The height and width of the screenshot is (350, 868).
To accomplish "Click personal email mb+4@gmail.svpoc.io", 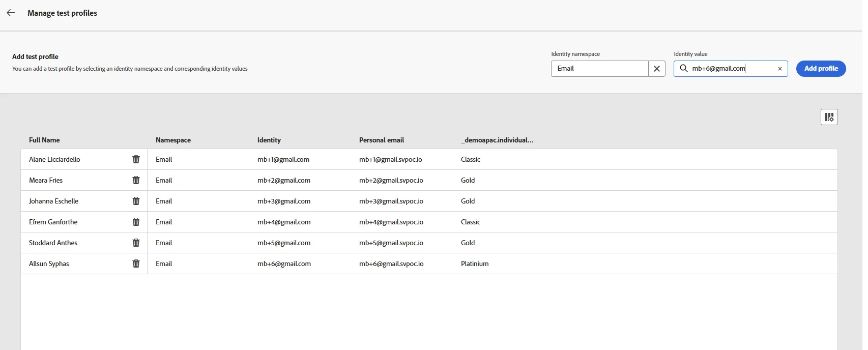I will coord(391,222).
